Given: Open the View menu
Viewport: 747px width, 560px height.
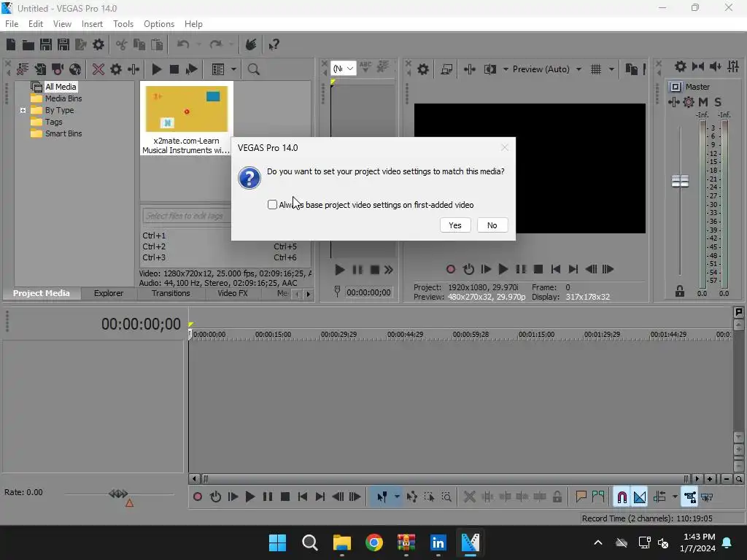Looking at the screenshot, I should click(62, 24).
